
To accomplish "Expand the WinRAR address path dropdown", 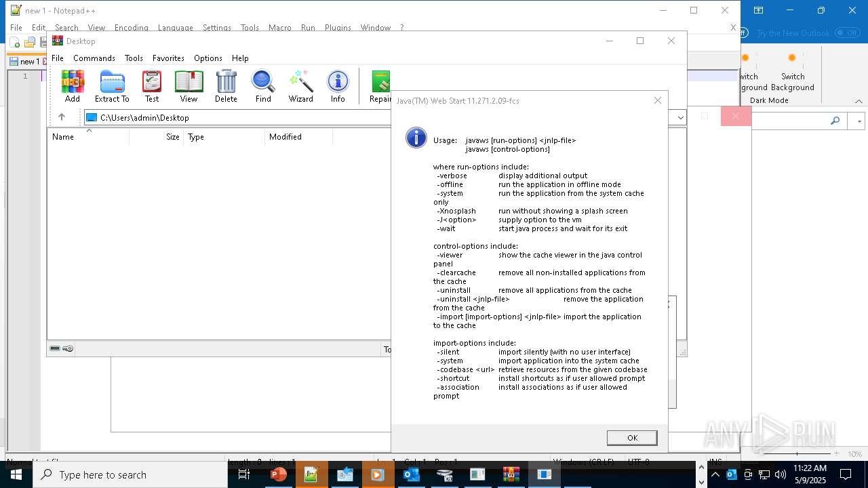I will 680,117.
